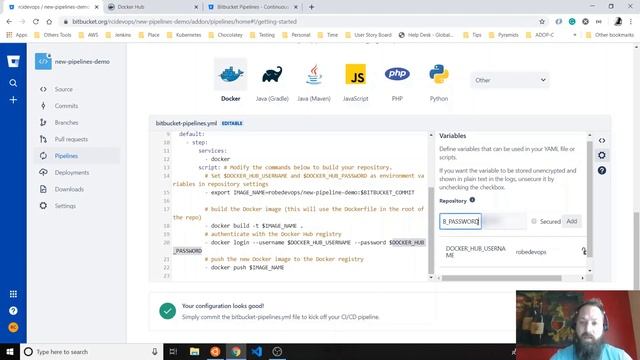Open a new browser tab

(x=311, y=7)
